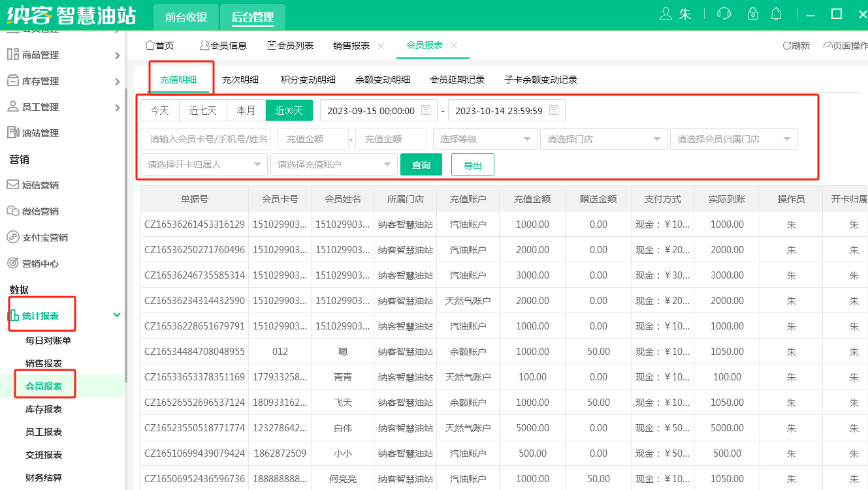This screenshot has width=868, height=490.
Task: Select the 今天 date range option
Action: click(160, 110)
